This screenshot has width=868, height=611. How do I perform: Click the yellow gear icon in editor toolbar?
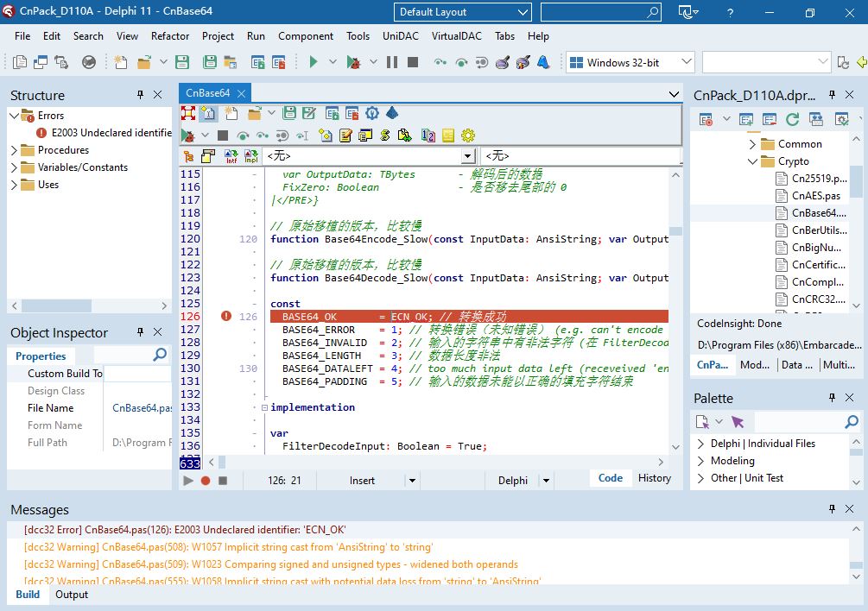pyautogui.click(x=468, y=135)
